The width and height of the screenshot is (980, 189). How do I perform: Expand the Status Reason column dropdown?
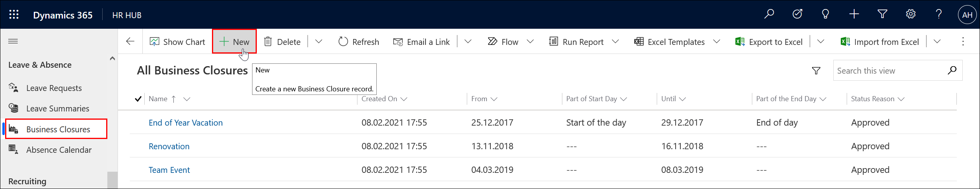(901, 99)
